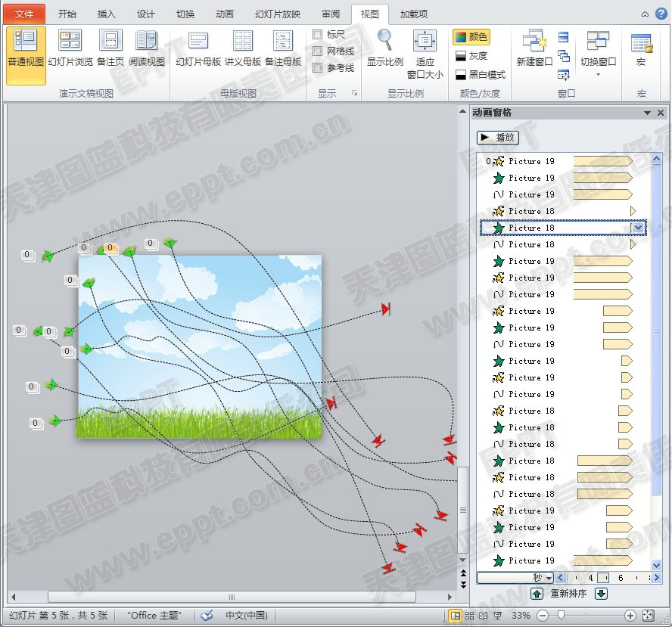
Task: Open 幻灯片母版 slide master view
Action: pyautogui.click(x=198, y=48)
